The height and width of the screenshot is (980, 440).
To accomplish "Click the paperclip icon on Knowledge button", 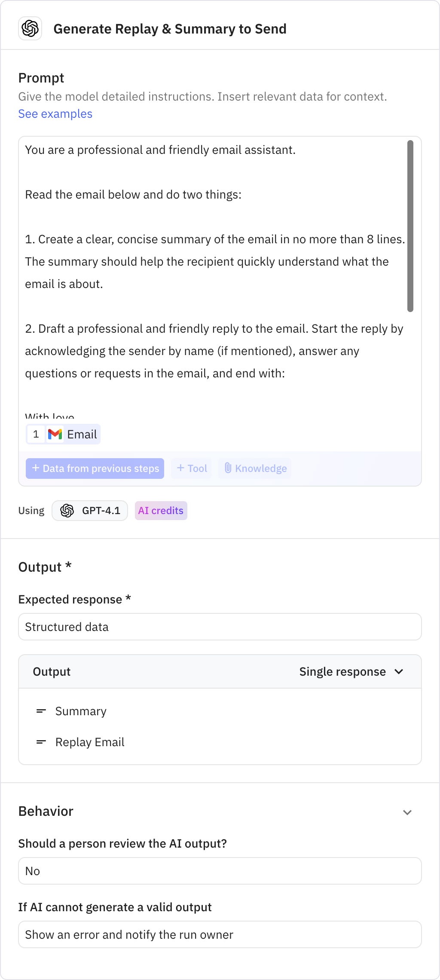I will coord(229,468).
